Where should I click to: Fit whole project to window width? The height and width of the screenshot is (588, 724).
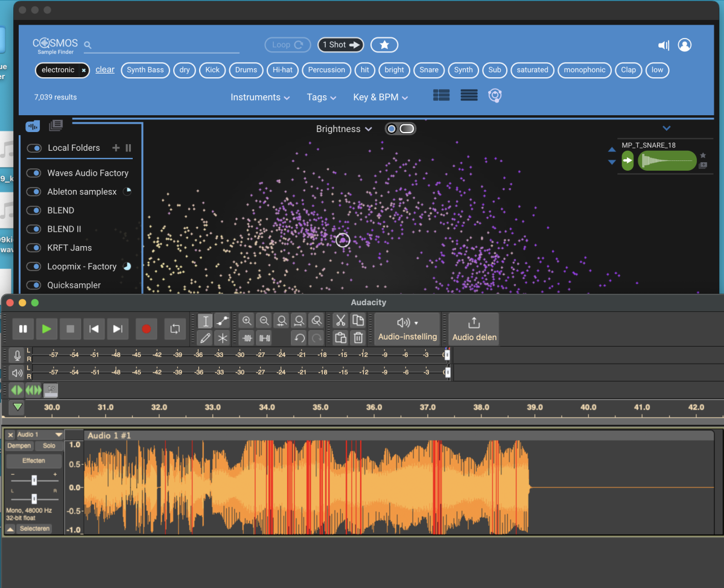point(298,321)
